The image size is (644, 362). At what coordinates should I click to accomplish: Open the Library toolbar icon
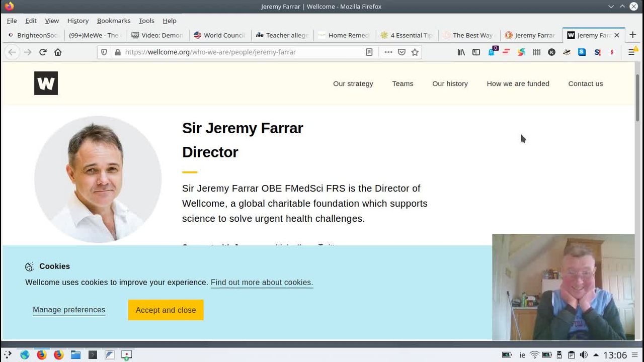click(461, 52)
